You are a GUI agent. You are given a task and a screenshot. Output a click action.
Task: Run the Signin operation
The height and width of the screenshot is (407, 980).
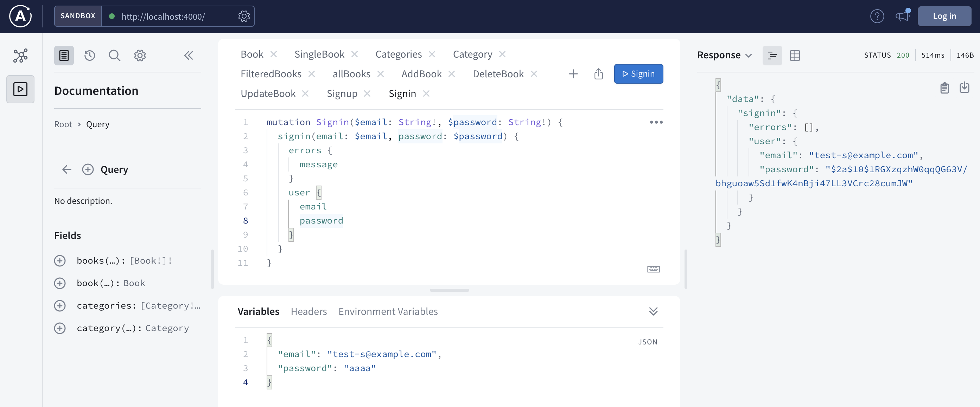click(638, 74)
